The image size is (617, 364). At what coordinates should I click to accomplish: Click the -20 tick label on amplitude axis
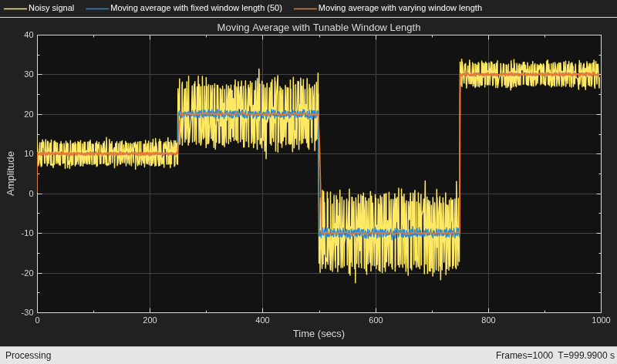[x=28, y=273]
